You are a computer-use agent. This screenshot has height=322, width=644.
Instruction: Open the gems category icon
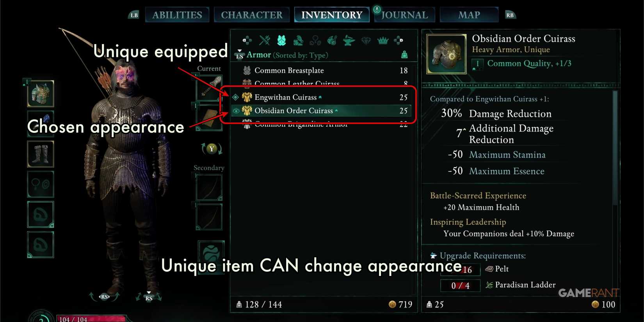click(366, 40)
